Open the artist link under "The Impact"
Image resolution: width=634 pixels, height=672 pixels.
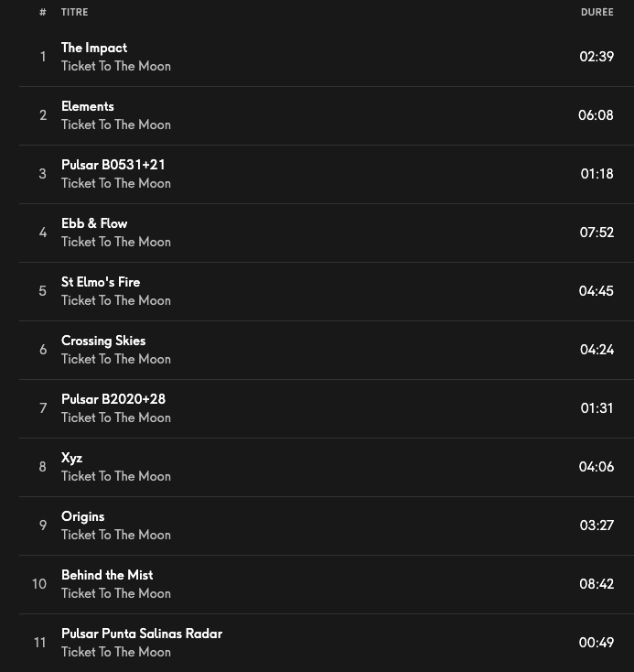pos(116,66)
